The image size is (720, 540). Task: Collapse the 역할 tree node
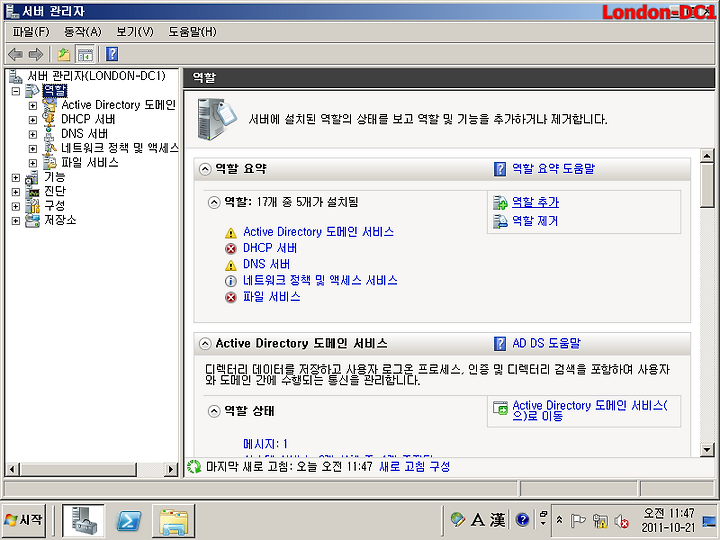pyautogui.click(x=16, y=91)
